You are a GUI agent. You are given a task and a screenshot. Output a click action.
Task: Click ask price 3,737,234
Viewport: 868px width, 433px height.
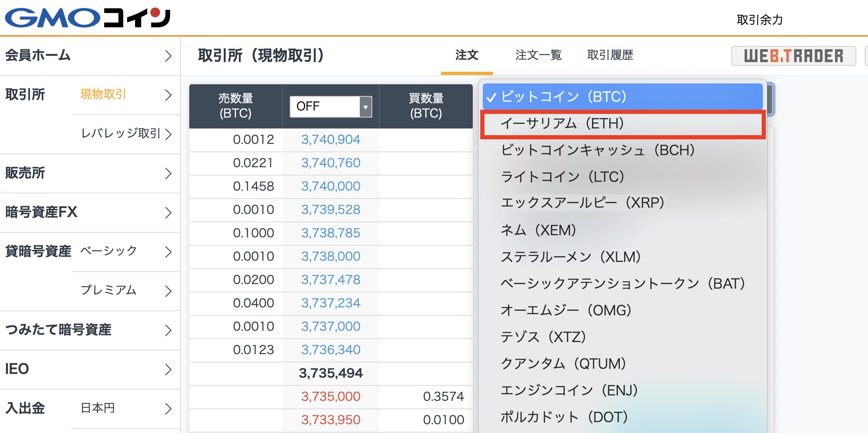[x=331, y=303]
